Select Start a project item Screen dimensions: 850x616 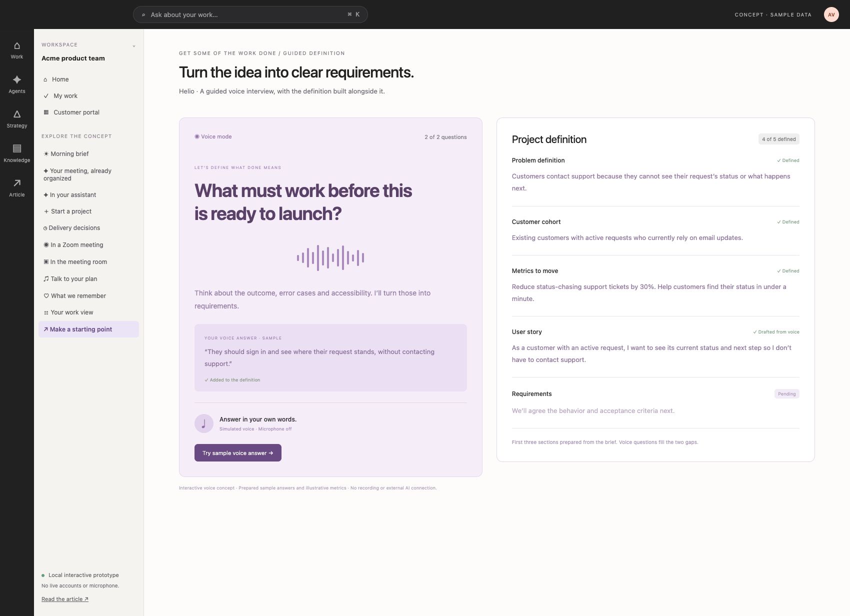(x=88, y=211)
